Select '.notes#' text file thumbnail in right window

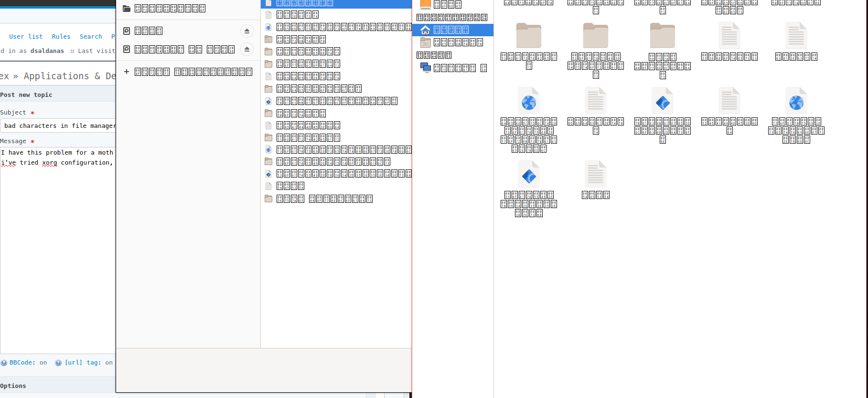pos(729,36)
